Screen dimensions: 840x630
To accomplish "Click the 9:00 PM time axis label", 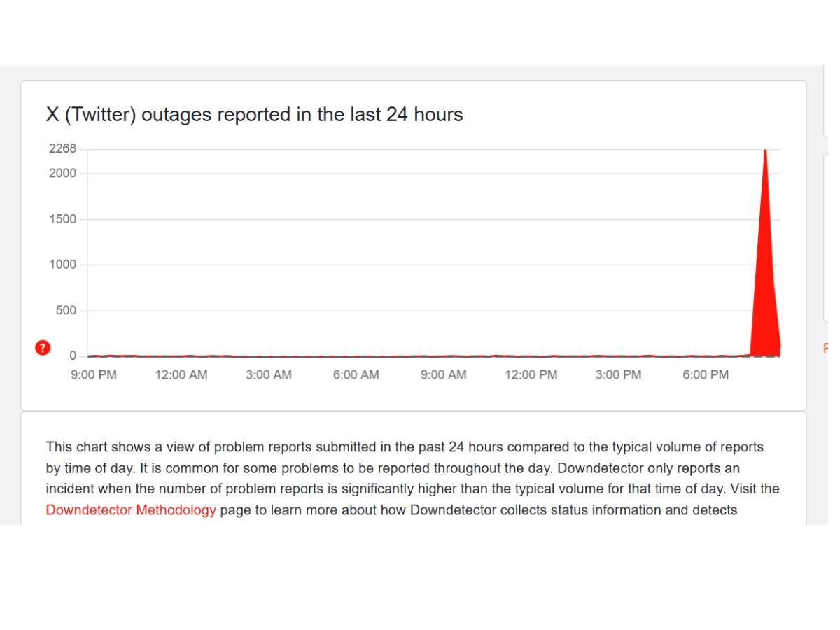I will pos(94,374).
